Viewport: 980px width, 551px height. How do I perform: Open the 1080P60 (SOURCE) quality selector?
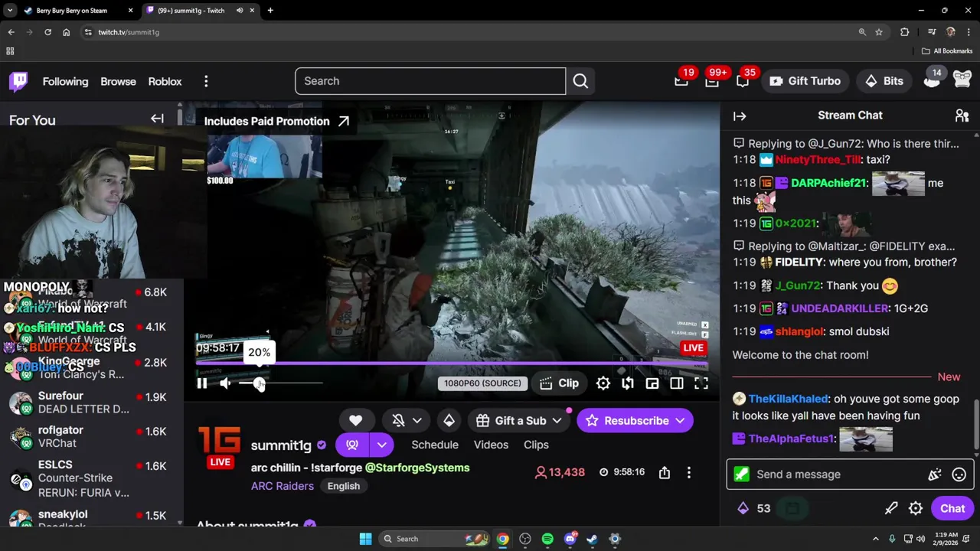(482, 383)
